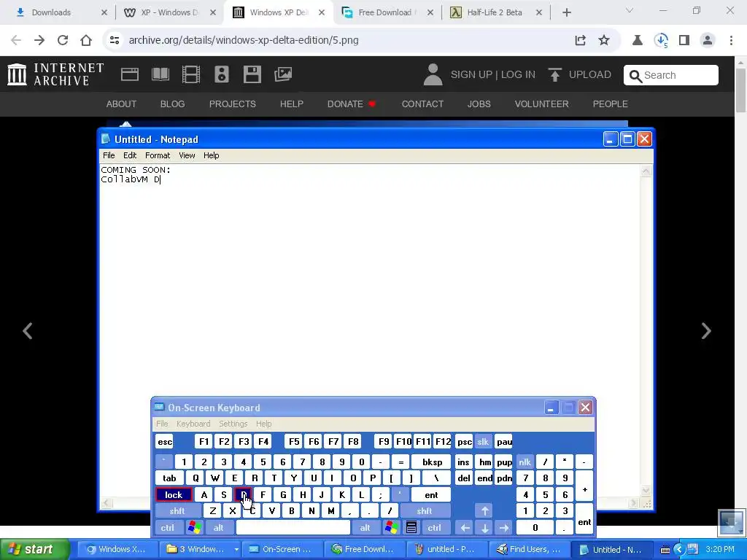Click the extensions flask icon
747x560 pixels.
tap(637, 40)
